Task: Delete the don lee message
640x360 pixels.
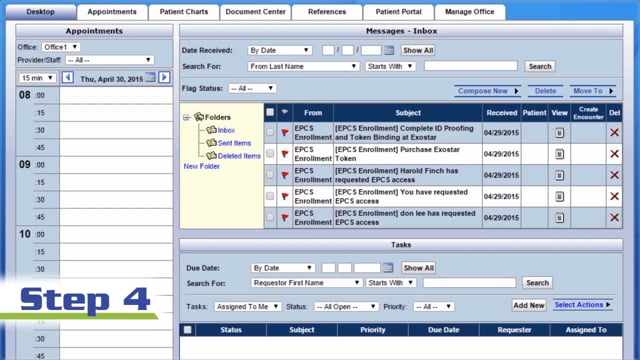Action: click(614, 218)
